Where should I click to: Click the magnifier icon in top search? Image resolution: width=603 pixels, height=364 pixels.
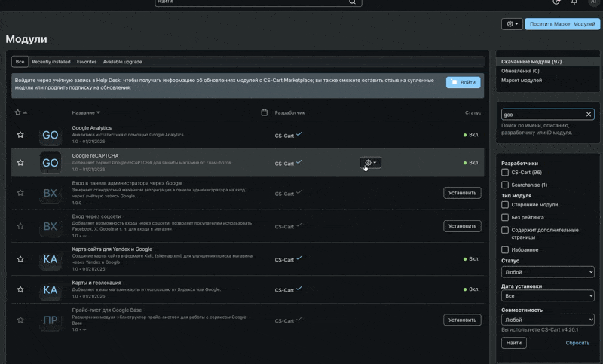(x=352, y=2)
